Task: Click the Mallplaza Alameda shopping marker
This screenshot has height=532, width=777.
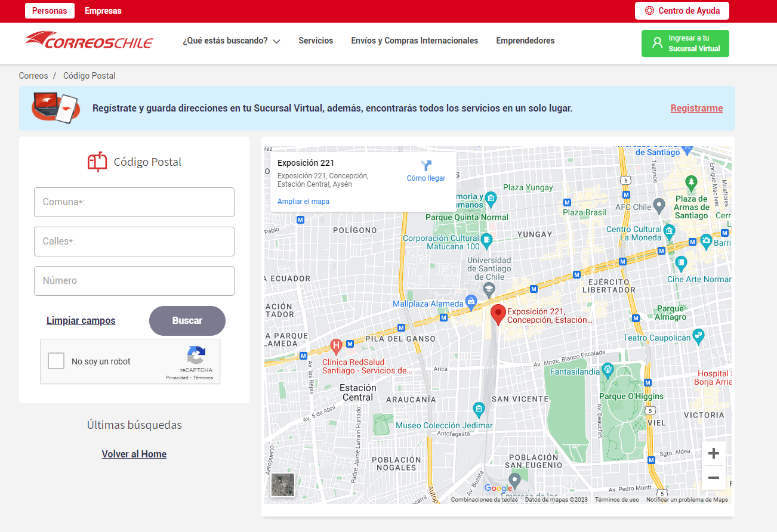Action: (471, 301)
